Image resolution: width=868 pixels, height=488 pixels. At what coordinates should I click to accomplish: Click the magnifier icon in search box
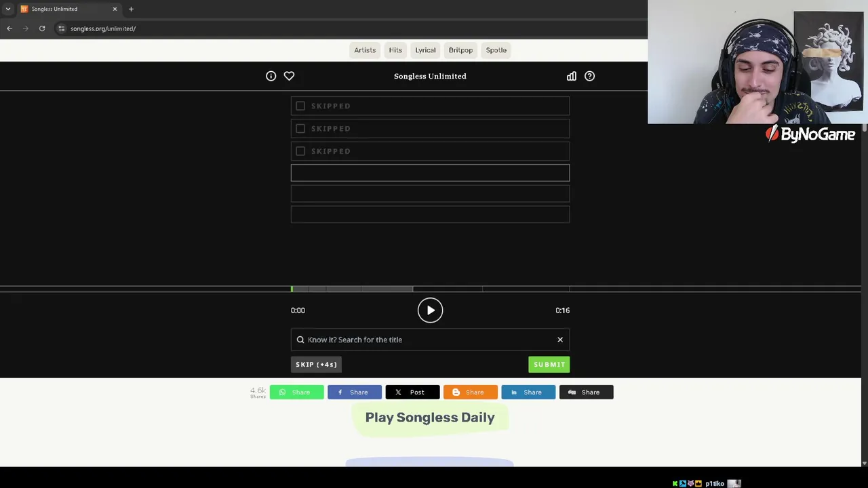[300, 340]
